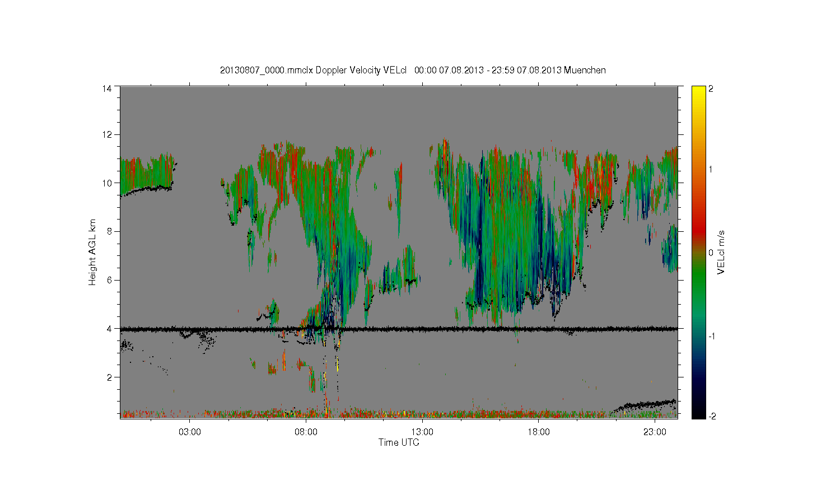Click the 12 km height tick label

coord(106,134)
